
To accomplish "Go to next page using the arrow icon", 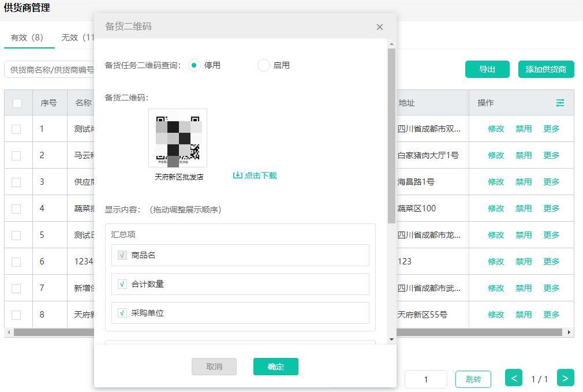I will [565, 378].
